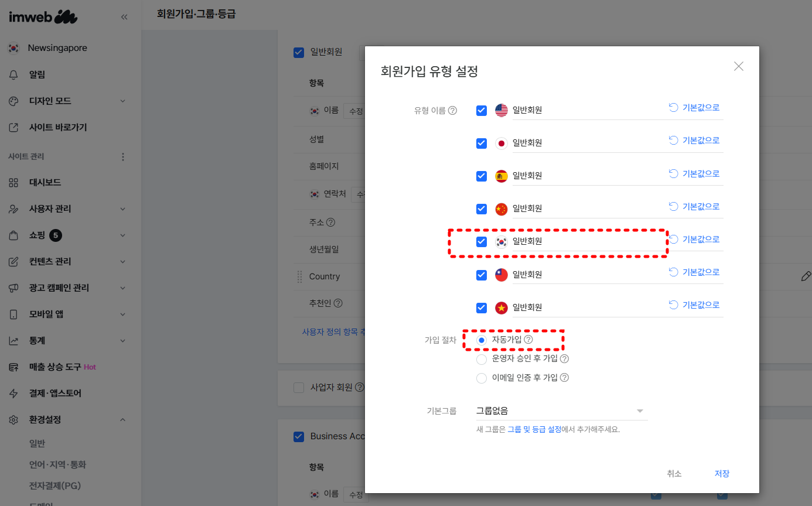This screenshot has height=506, width=812.
Task: Click the 환경설정 gear icon
Action: 13,420
